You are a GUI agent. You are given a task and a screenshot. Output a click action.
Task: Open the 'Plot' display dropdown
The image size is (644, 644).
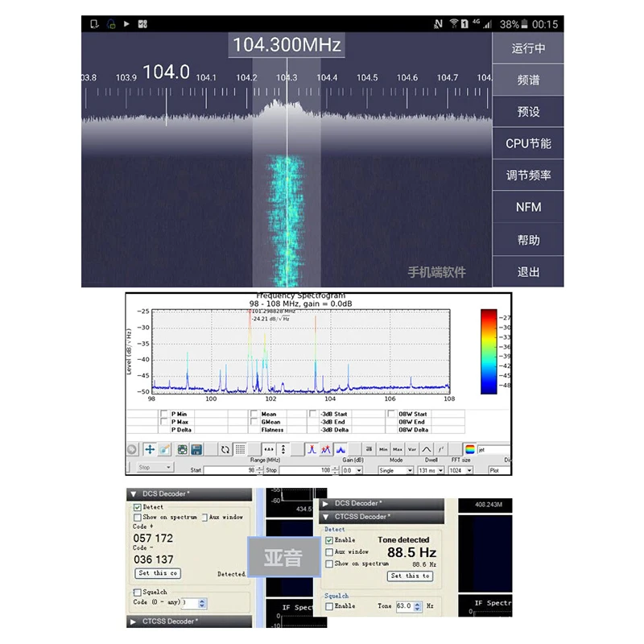(x=499, y=470)
